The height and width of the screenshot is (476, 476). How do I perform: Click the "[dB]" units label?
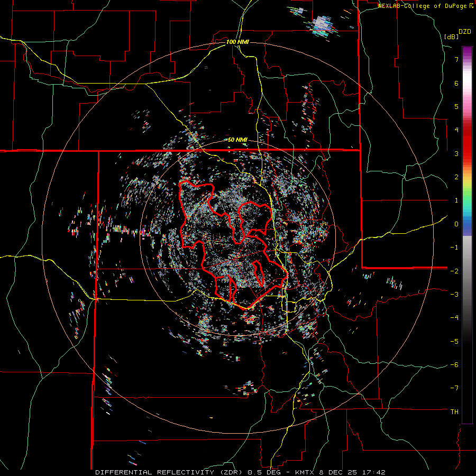pos(451,36)
